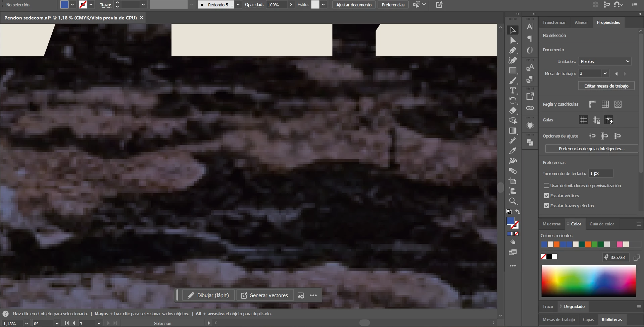
Task: Open the 'Redondo 5' brush definition dropdown
Action: click(x=238, y=5)
